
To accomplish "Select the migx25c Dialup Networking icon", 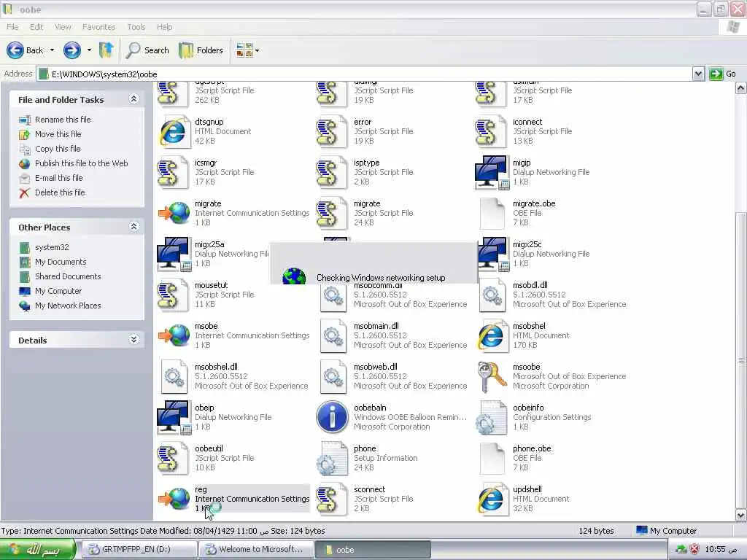I will click(492, 254).
